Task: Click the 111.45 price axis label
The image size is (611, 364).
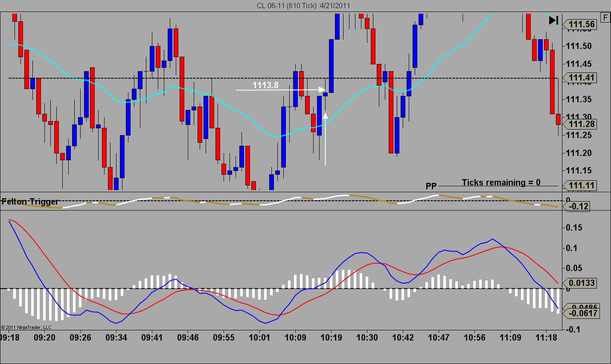Action: (x=579, y=64)
